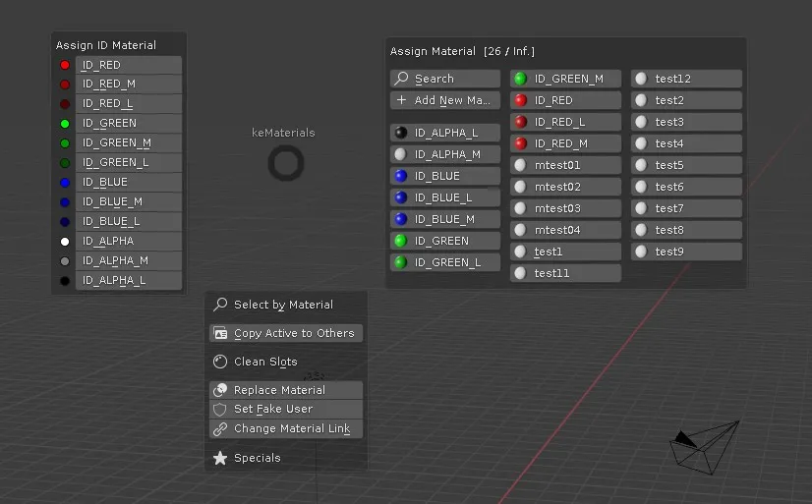Click the camera object in the viewport
Viewport: 812px width, 504px height.
click(x=704, y=442)
